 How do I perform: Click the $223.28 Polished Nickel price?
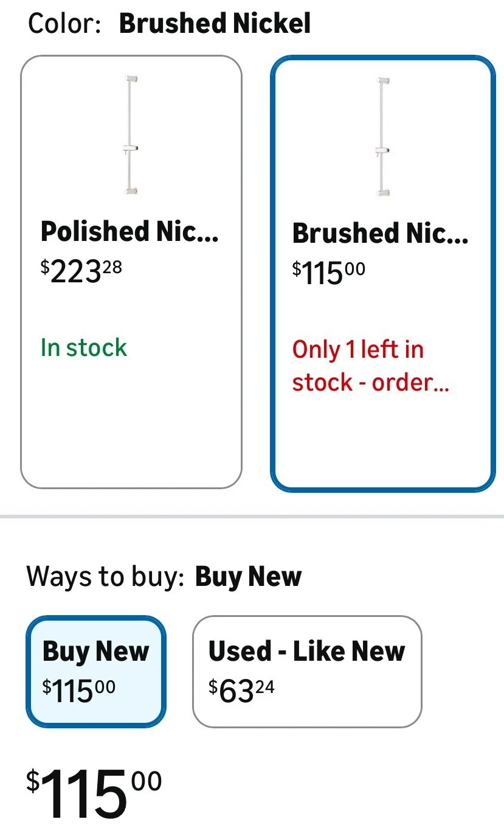pos(81,272)
